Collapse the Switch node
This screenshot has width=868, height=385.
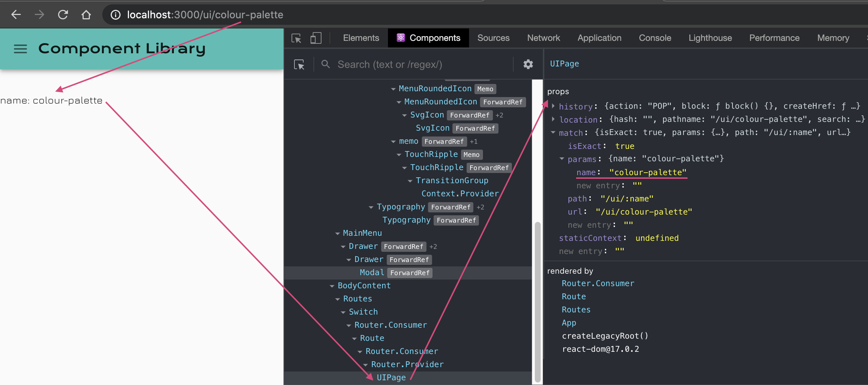(343, 312)
